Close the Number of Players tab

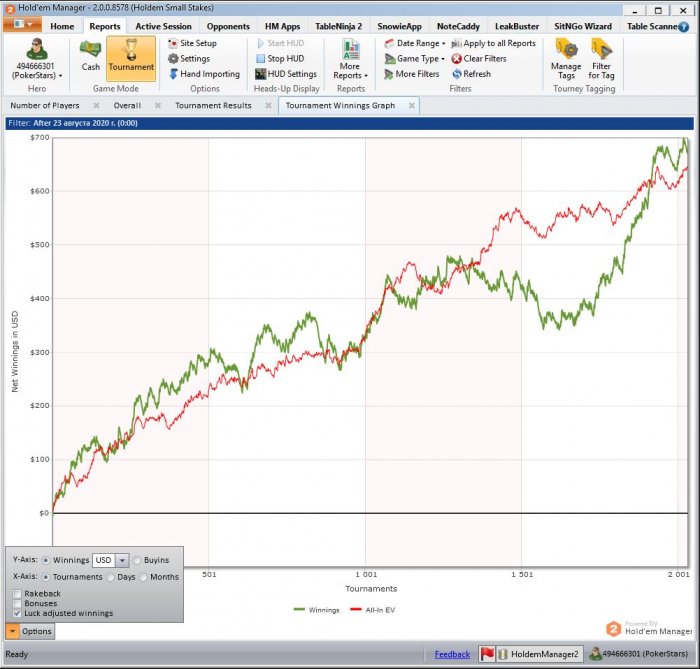click(96, 105)
